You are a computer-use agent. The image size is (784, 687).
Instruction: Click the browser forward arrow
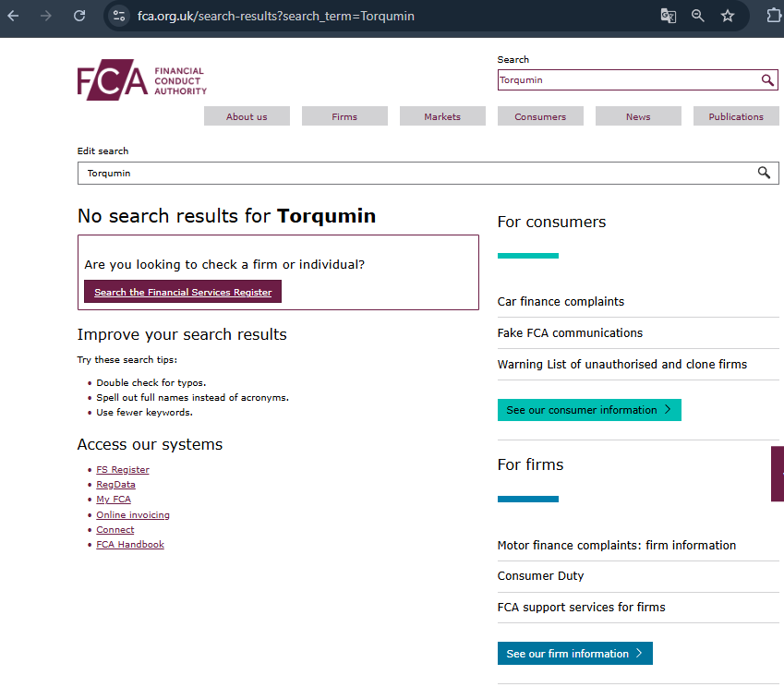click(x=46, y=16)
